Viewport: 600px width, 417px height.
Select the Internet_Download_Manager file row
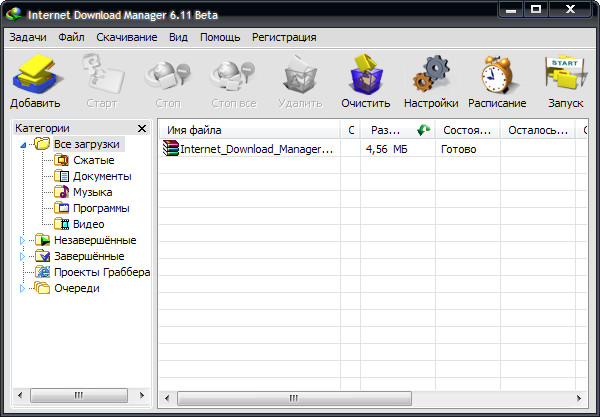250,149
